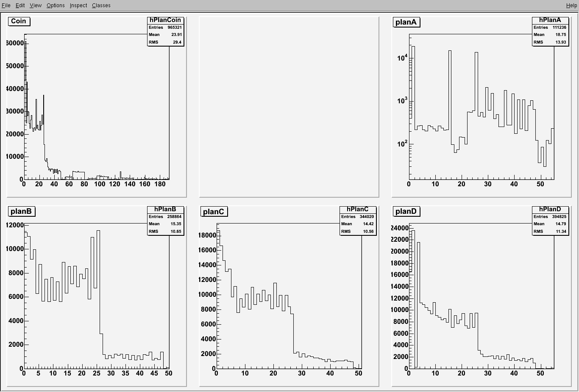Click the 24000 y-axis label on planD plot
Image resolution: width=579 pixels, height=392 pixels.
(400, 228)
